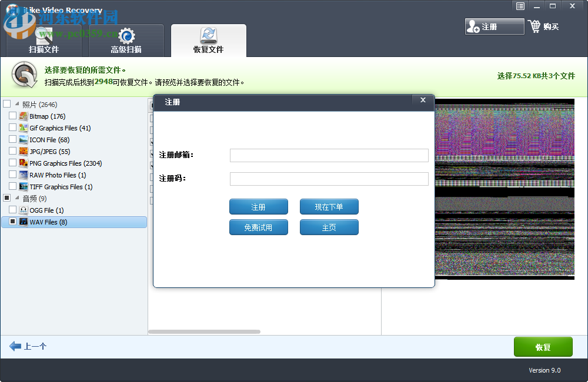Click the Bitmap file type icon
This screenshot has height=382, width=588.
pyautogui.click(x=23, y=116)
